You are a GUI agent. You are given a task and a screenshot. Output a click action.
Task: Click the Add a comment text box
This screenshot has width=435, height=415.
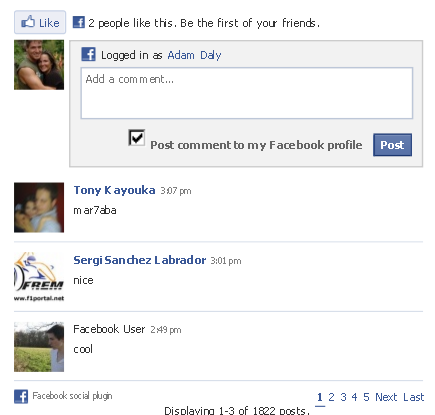(247, 93)
